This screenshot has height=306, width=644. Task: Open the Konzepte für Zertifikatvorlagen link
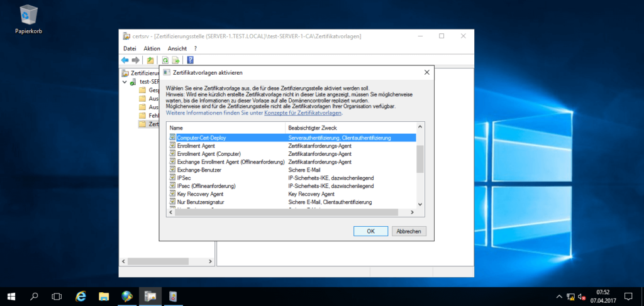[x=303, y=113]
